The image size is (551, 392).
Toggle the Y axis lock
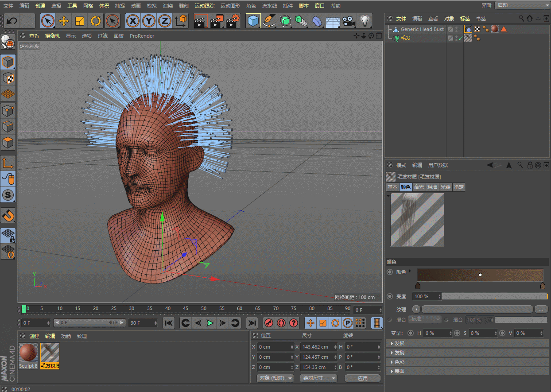(149, 21)
